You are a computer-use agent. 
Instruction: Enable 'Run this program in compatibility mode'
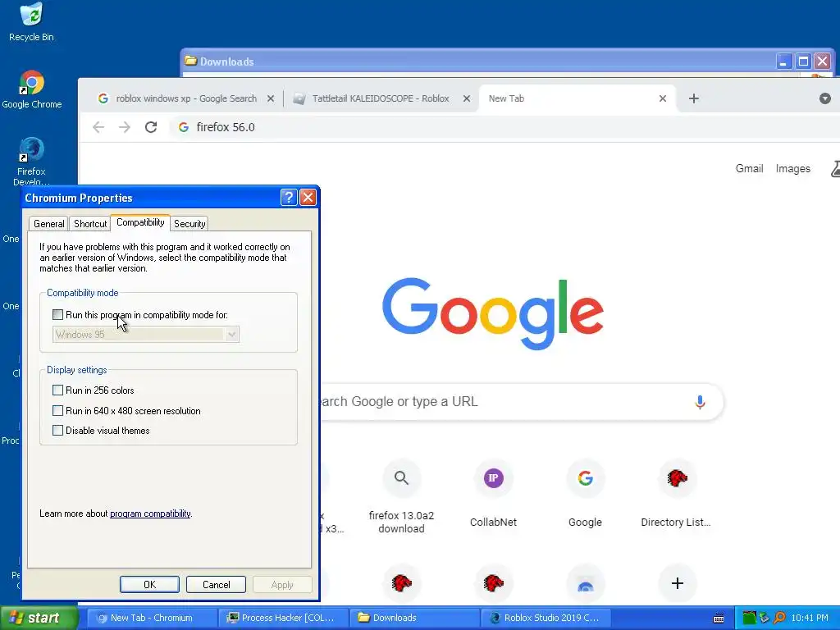[58, 315]
